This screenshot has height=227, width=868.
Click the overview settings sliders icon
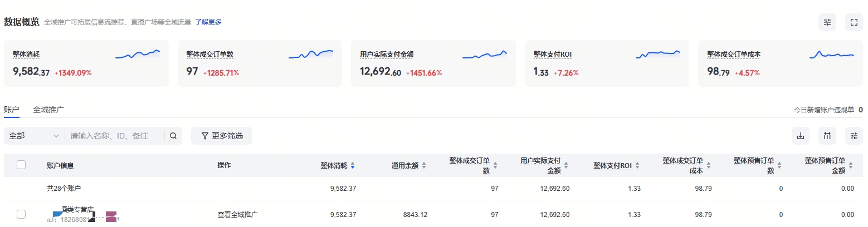tap(827, 22)
